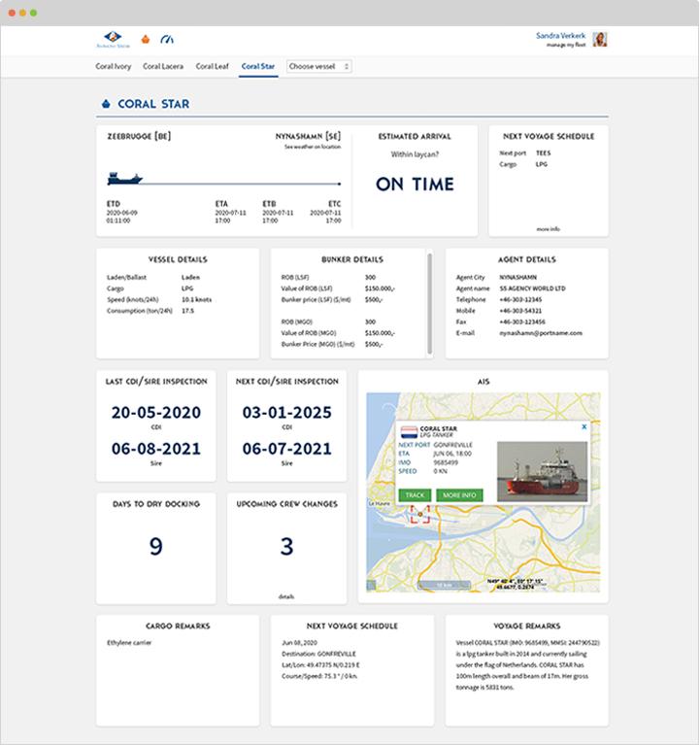This screenshot has width=700, height=745.
Task: Click the NYNASHAMN [SE] destination port
Action: [308, 136]
